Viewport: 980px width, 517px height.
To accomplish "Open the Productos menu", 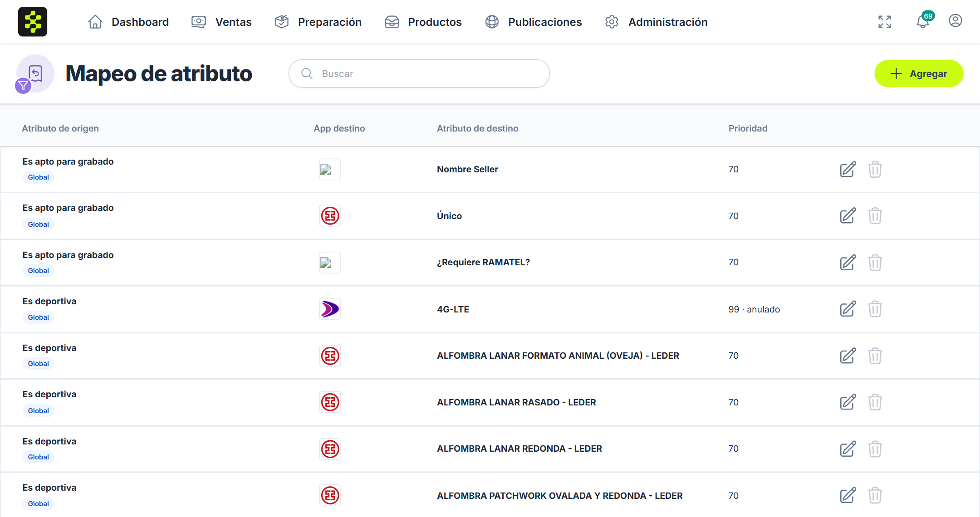I will (x=423, y=22).
